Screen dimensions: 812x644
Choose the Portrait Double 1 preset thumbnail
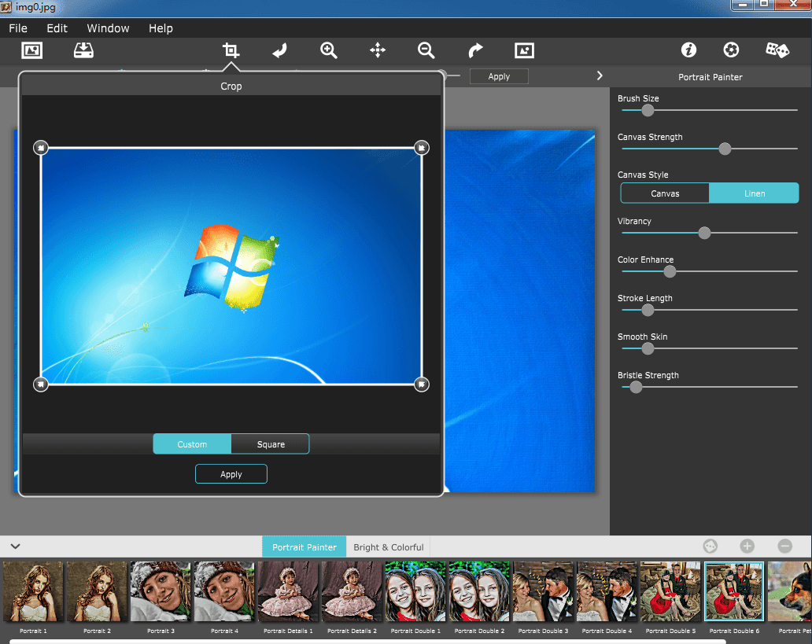click(415, 591)
